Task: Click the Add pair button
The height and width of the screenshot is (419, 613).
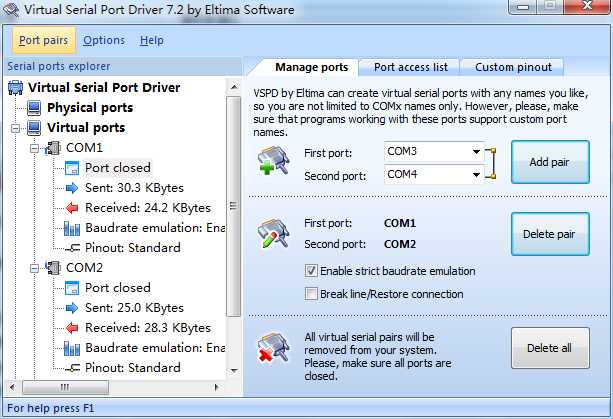Action: point(550,162)
